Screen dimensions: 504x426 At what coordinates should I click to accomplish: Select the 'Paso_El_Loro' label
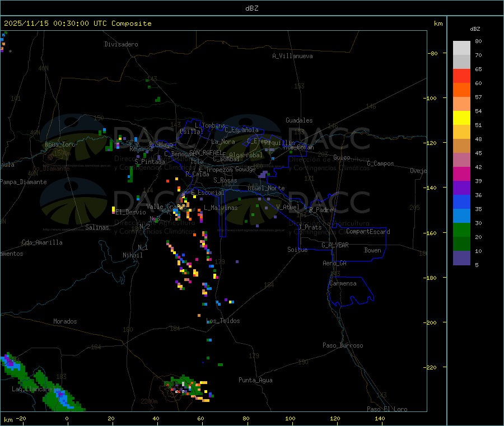tap(388, 409)
